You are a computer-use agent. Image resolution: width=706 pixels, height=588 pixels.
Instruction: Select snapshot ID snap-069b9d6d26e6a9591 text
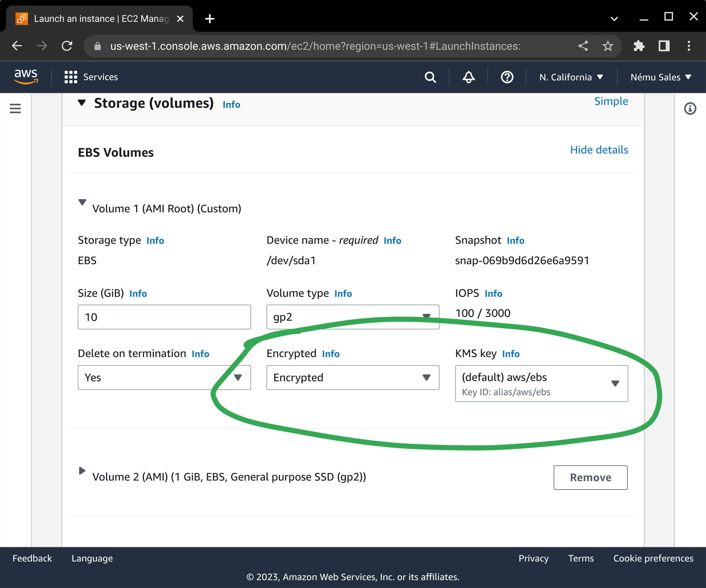[522, 261]
